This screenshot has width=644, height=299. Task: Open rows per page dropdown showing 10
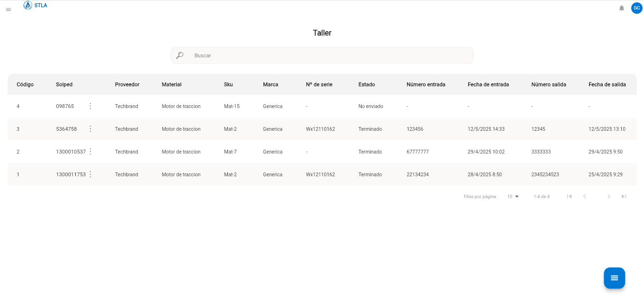click(x=513, y=196)
